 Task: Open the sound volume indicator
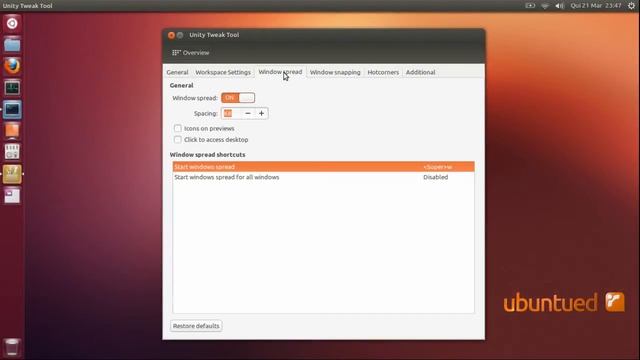pos(559,6)
